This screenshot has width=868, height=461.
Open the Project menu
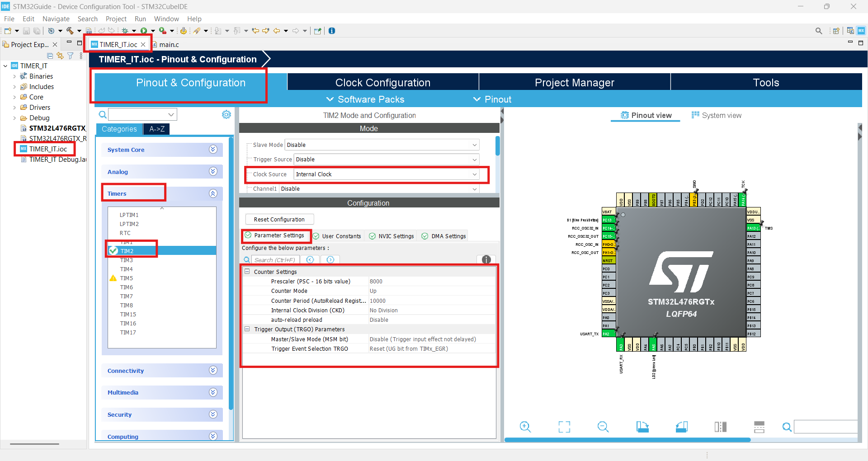click(116, 19)
